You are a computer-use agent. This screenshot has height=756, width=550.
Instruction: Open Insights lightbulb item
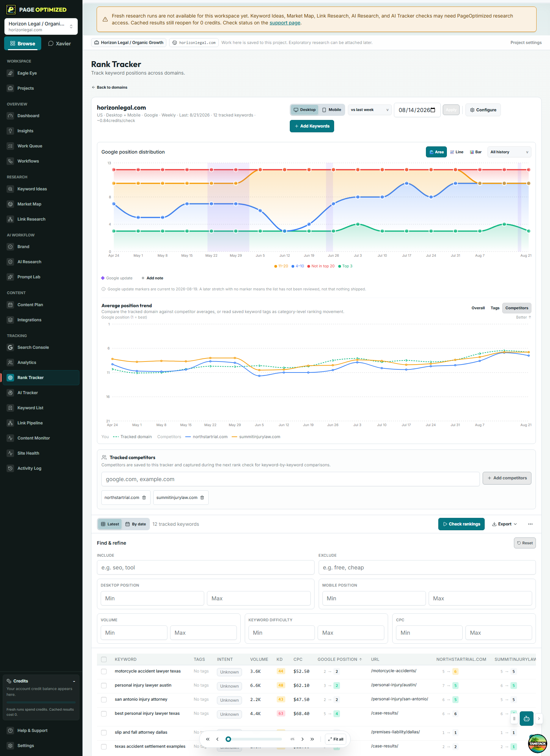[x=41, y=131]
